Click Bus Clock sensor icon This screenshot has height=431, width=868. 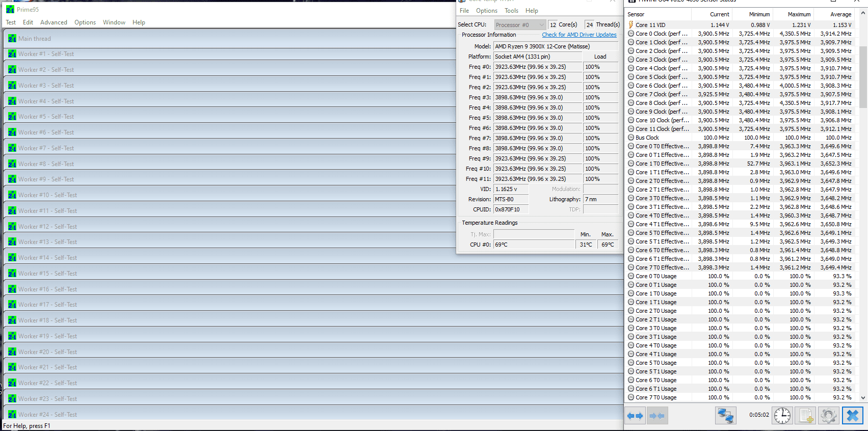point(631,138)
